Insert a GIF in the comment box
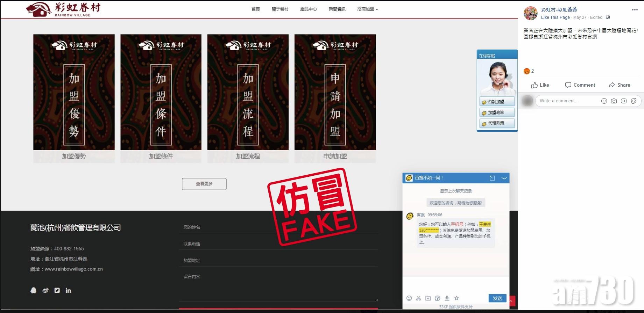The image size is (644, 313). (623, 101)
